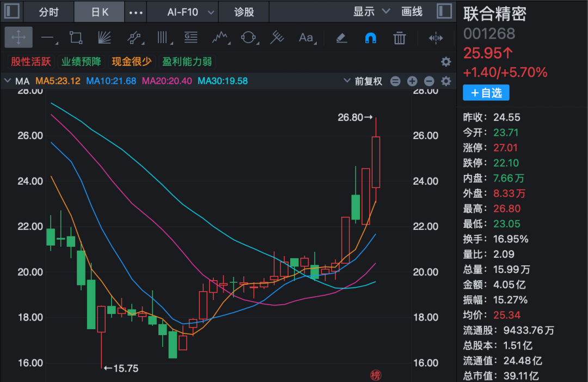Image resolution: width=588 pixels, height=382 pixels.
Task: Click the 外盘 8.33万 value
Action: point(509,193)
